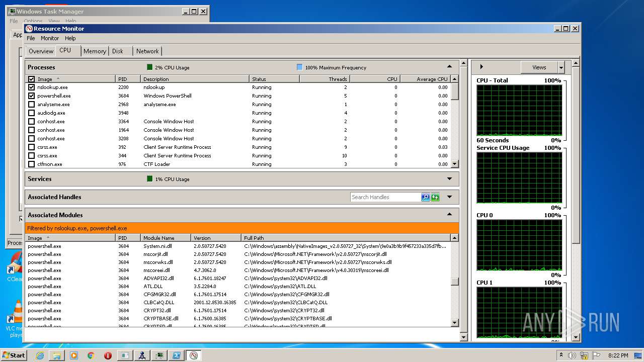644x362 pixels.
Task: Click the Resource Monitor taskbar button
Action: [x=194, y=355]
